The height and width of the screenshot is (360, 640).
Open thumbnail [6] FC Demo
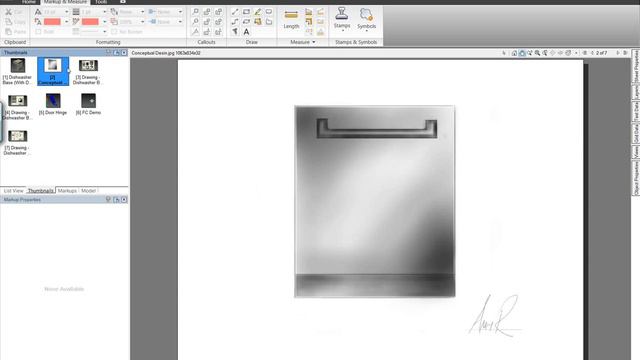tap(88, 104)
